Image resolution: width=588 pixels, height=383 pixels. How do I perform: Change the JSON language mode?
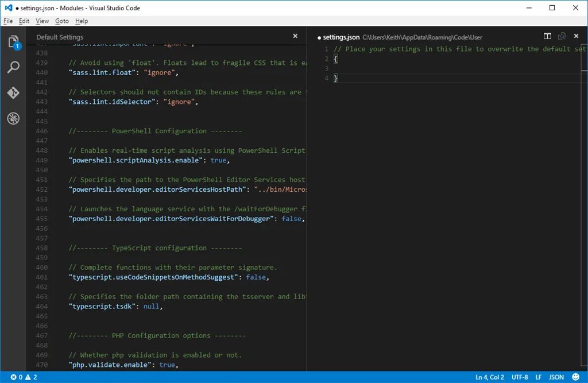556,377
